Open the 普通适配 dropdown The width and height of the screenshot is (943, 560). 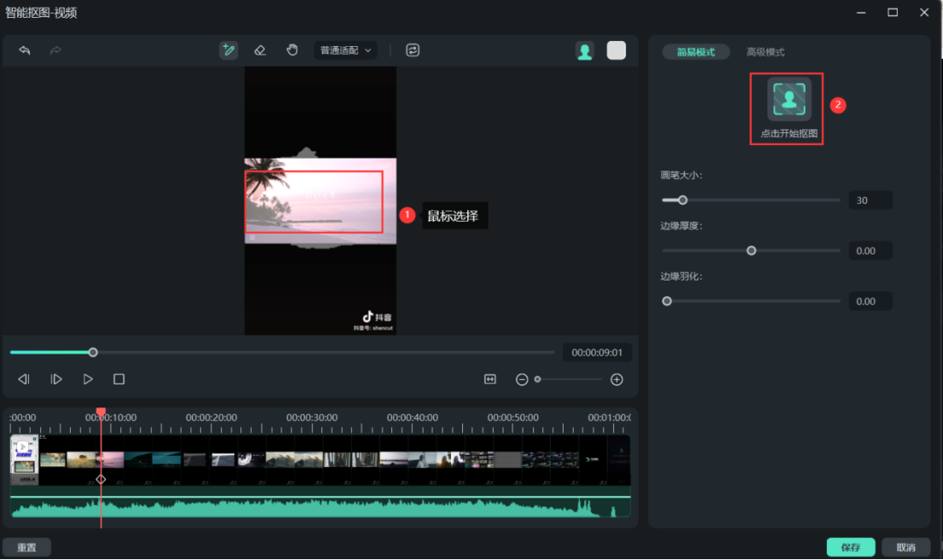click(x=345, y=50)
